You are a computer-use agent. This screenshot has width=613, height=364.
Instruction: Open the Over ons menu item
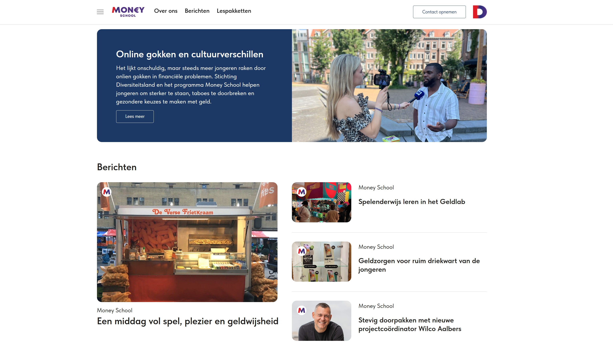click(166, 11)
